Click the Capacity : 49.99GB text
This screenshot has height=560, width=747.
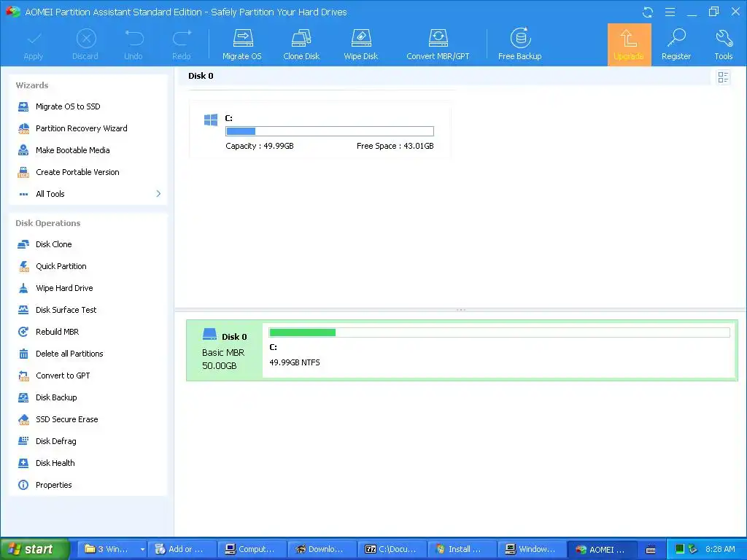[260, 146]
